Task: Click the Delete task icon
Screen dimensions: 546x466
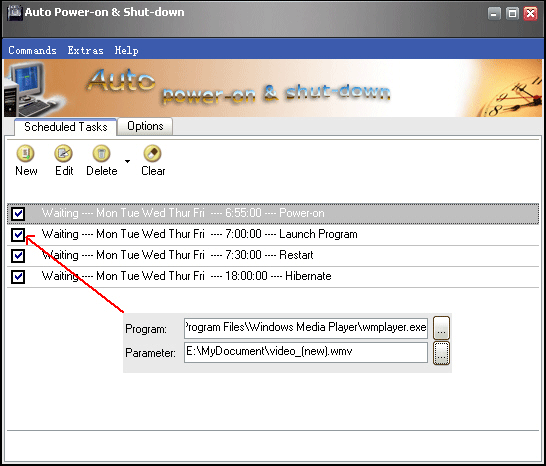Action: (x=101, y=153)
